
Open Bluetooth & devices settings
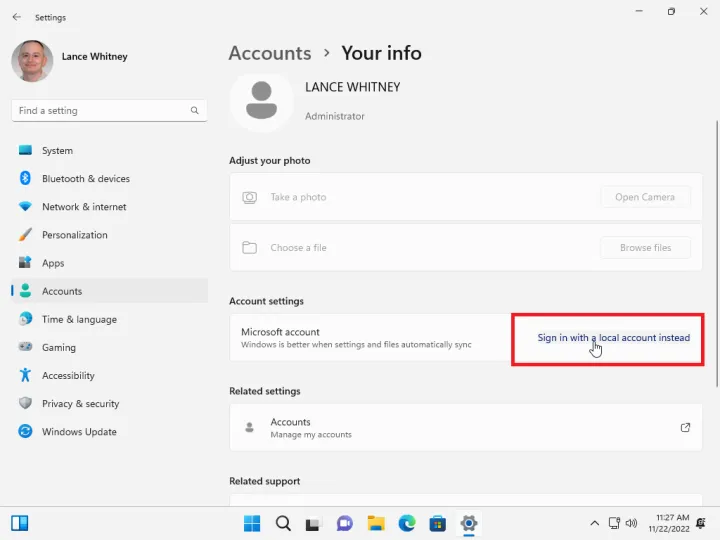click(x=85, y=179)
